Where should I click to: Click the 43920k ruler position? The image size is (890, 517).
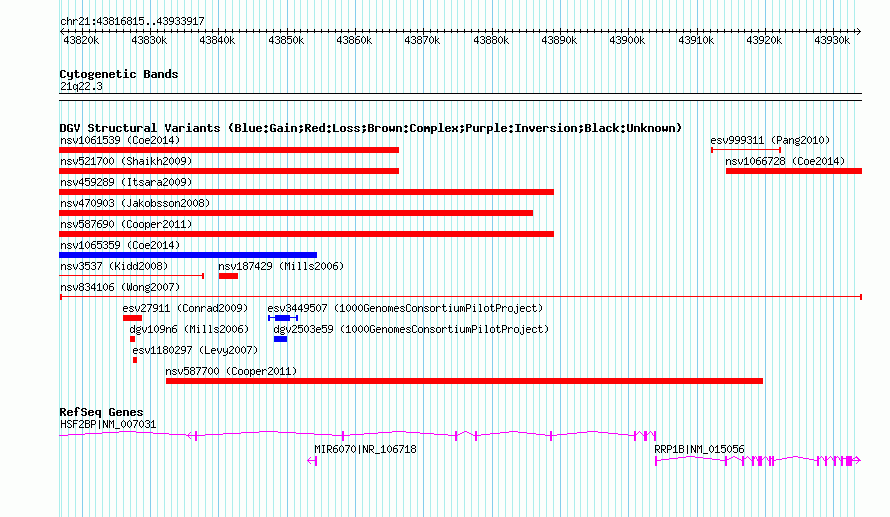(764, 40)
